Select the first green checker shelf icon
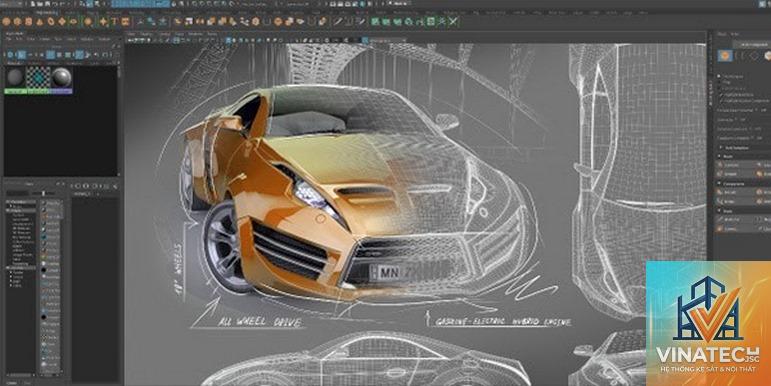771x386 pixels. 375,21
